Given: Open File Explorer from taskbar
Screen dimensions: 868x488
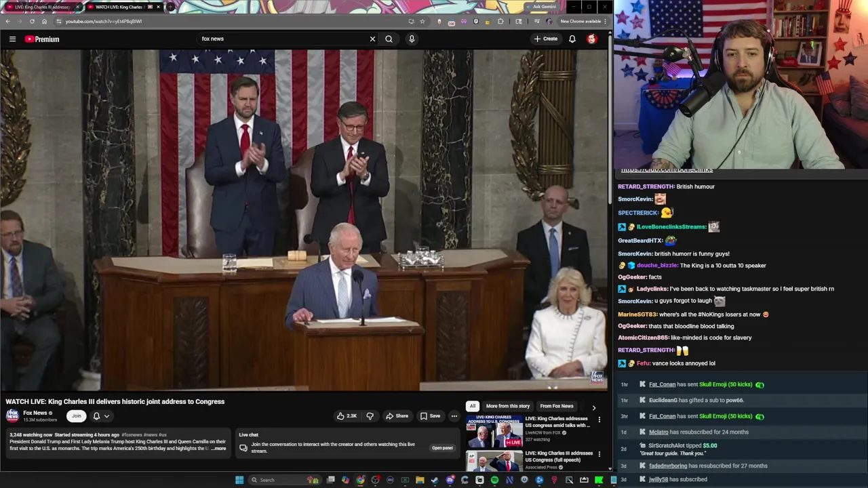Looking at the screenshot, I should click(420, 480).
